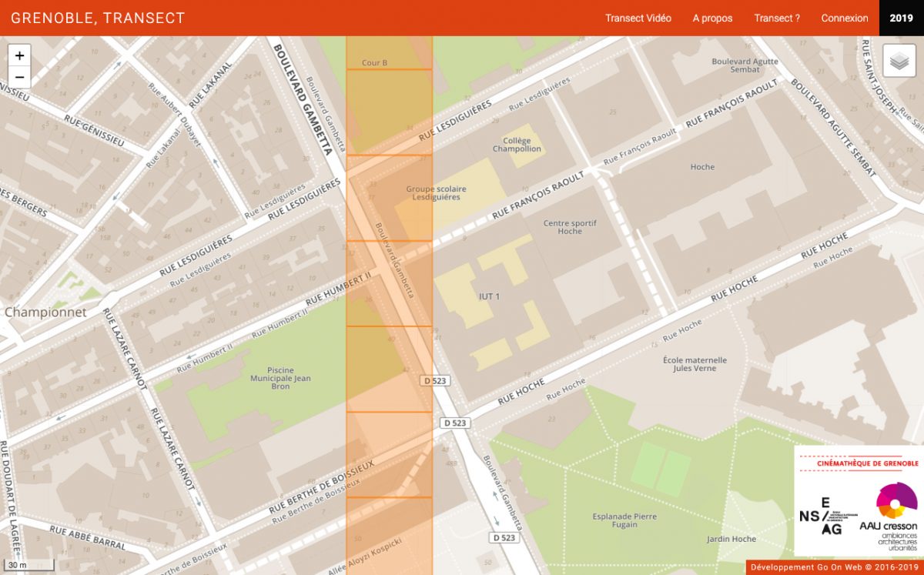The height and width of the screenshot is (575, 924).
Task: Open the A propos menu item
Action: tap(712, 18)
